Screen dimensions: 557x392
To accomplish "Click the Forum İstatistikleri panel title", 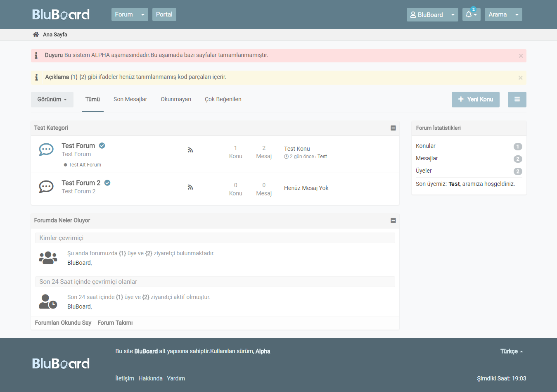I will point(438,128).
